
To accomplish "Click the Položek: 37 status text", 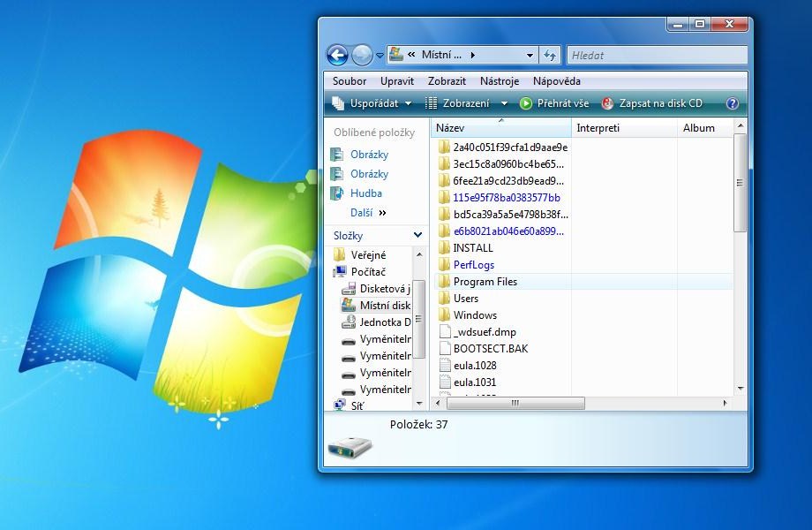I will 418,424.
